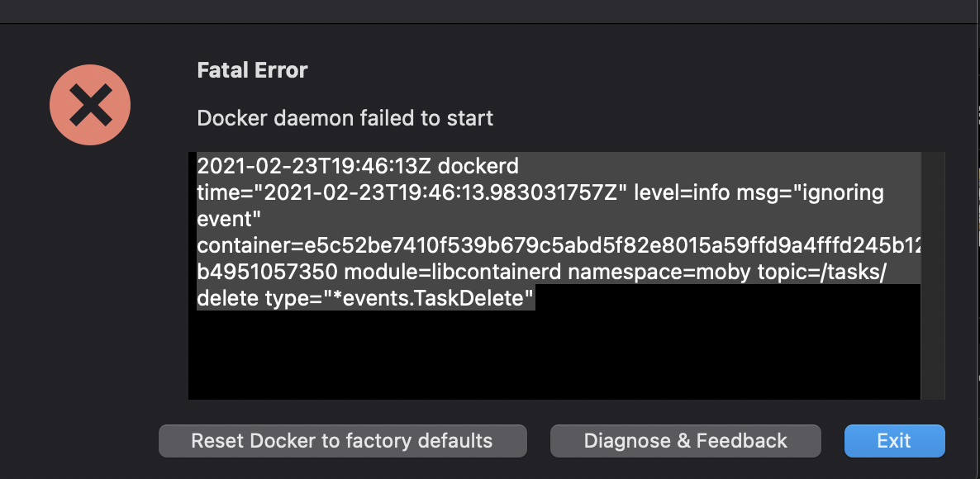This screenshot has height=479, width=980.
Task: Open Diagnose & Feedback
Action: (x=685, y=440)
